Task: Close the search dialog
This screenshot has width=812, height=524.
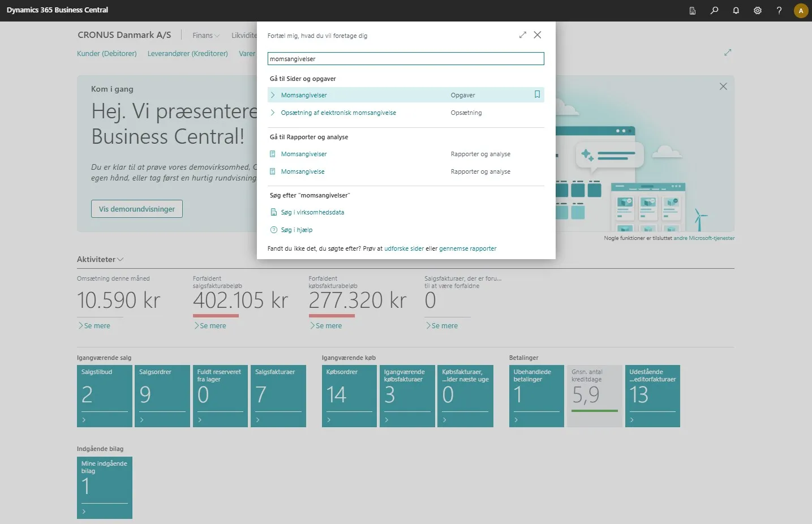Action: tap(538, 35)
